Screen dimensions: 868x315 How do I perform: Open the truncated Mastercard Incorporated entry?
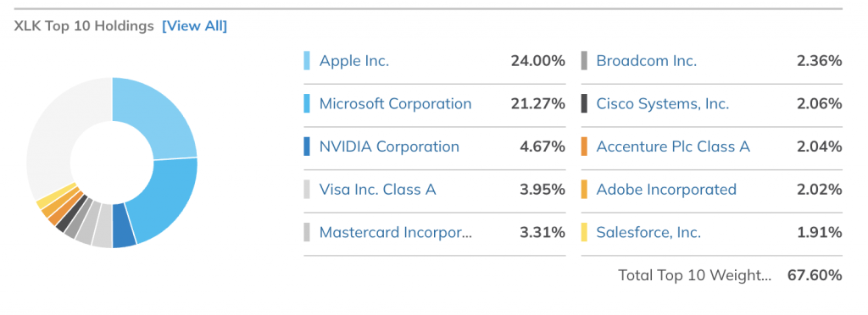click(396, 233)
